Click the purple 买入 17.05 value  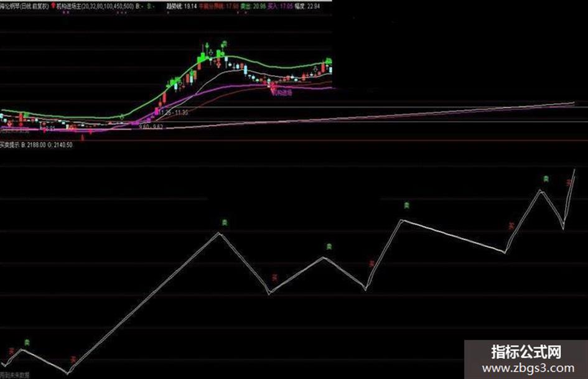click(280, 6)
